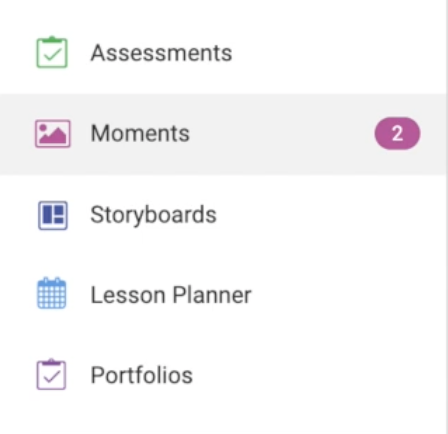This screenshot has height=434, width=448.
Task: Select the Portfolios text label
Action: point(142,375)
